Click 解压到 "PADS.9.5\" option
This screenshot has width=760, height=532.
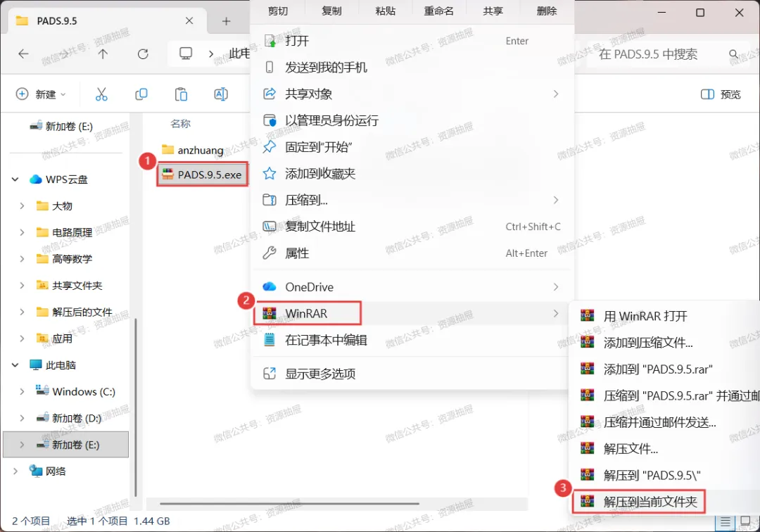(666, 475)
